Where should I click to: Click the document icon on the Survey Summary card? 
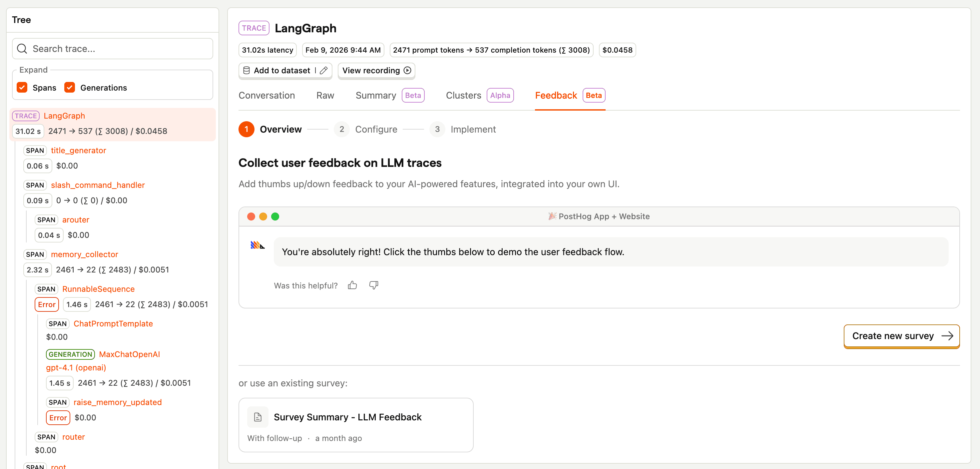click(257, 417)
